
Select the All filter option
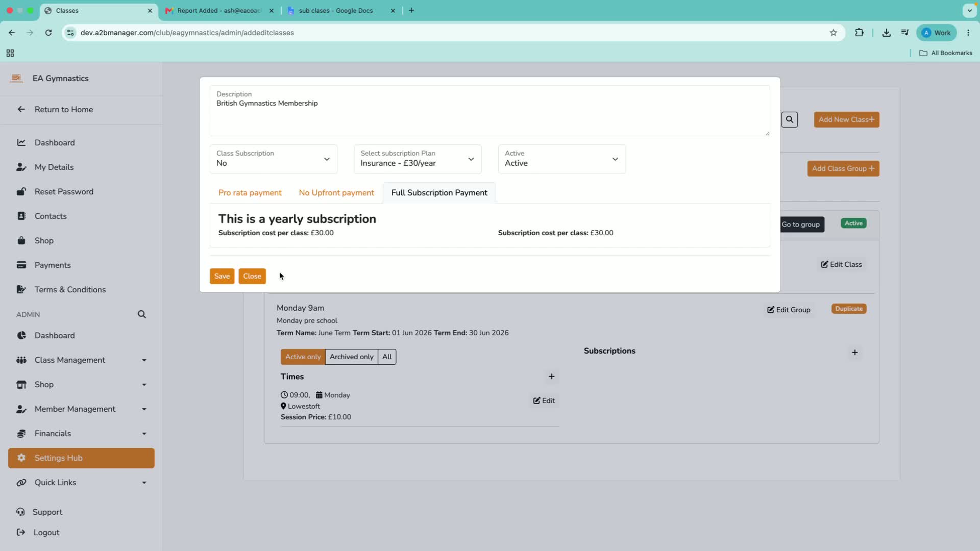pyautogui.click(x=387, y=357)
